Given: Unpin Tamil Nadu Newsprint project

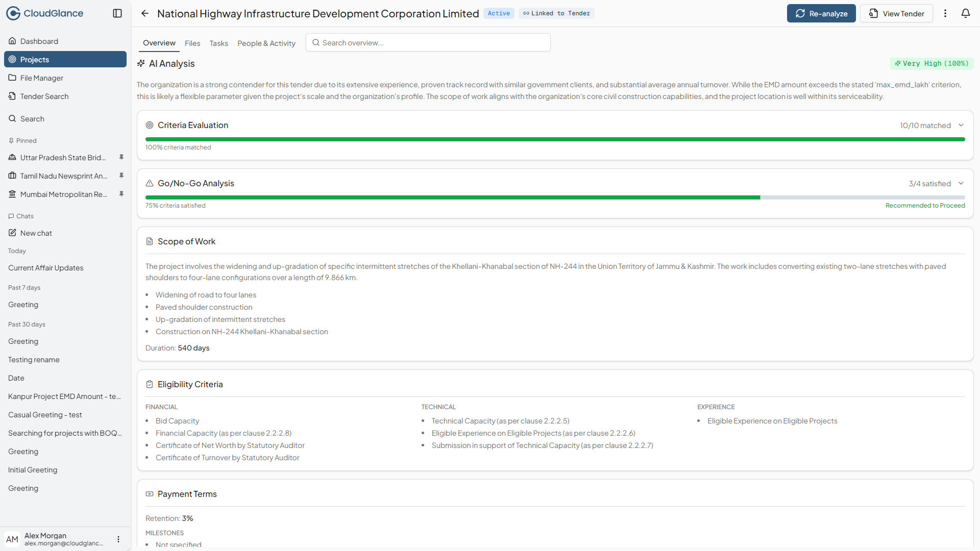Looking at the screenshot, I should pos(121,176).
